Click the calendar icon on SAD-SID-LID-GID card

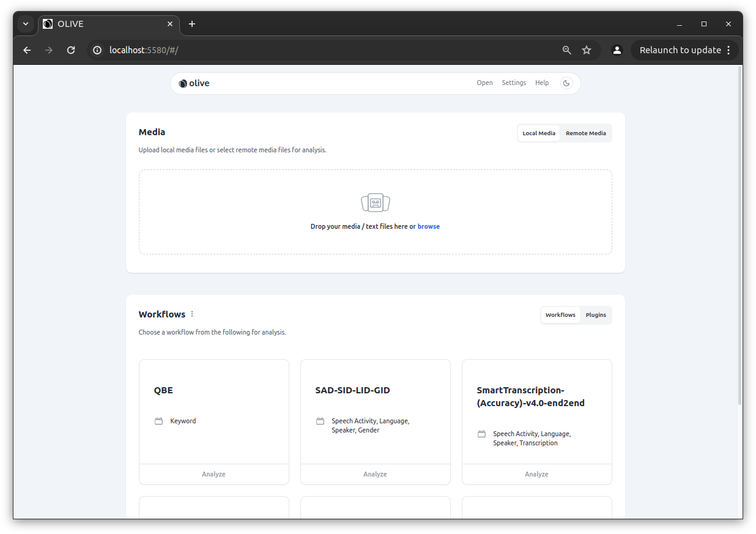[320, 421]
